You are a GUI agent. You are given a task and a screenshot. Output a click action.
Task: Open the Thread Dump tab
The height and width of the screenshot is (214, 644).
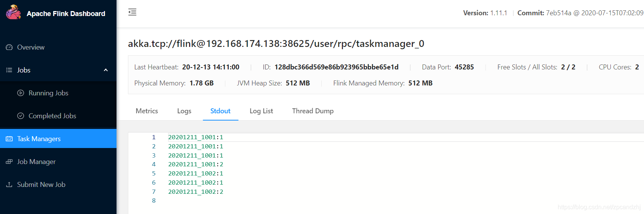pyautogui.click(x=313, y=111)
